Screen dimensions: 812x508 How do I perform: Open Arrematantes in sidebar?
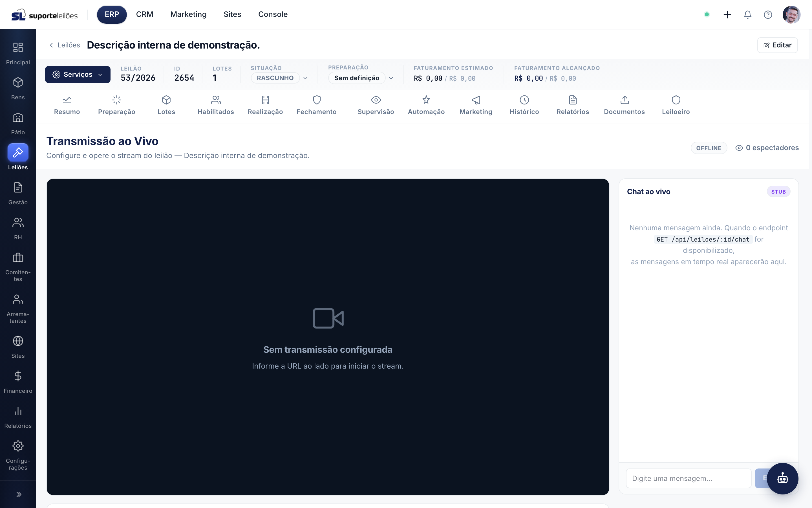pos(18,309)
